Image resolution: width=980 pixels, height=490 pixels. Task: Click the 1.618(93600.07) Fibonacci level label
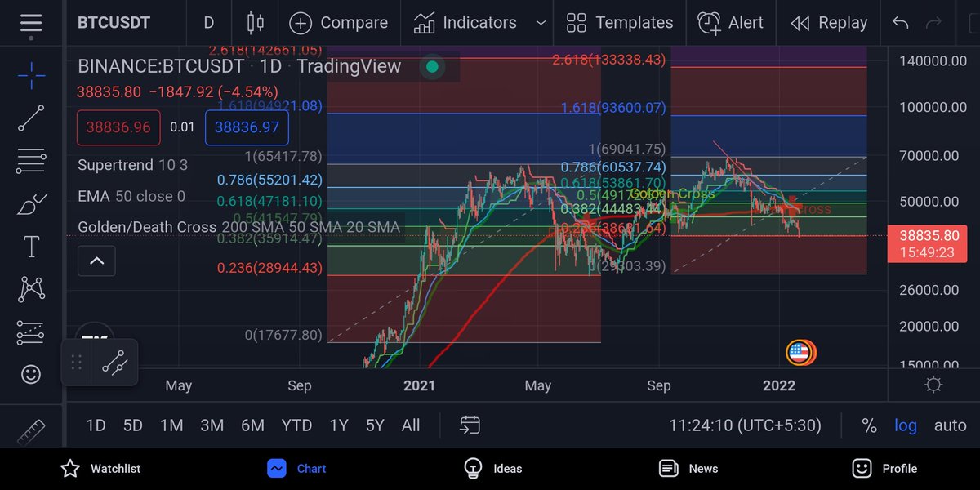pyautogui.click(x=613, y=108)
